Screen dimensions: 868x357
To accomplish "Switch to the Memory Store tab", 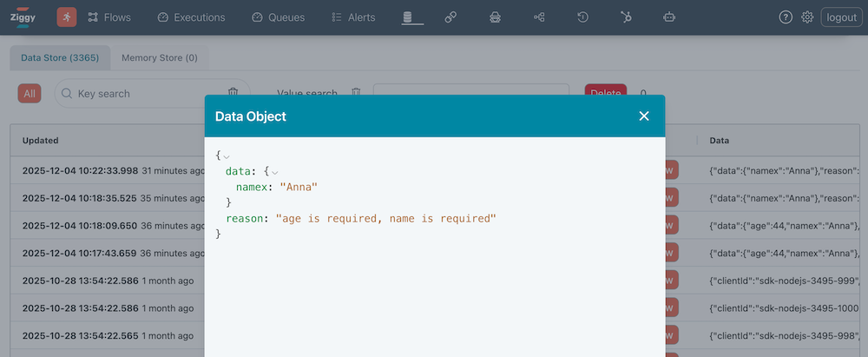I will click(159, 58).
